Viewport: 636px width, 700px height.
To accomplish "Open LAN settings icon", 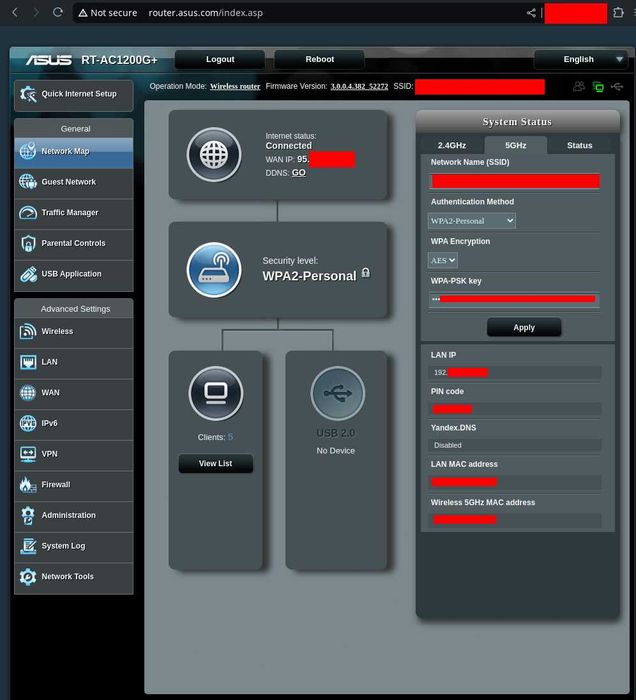I will (x=28, y=362).
